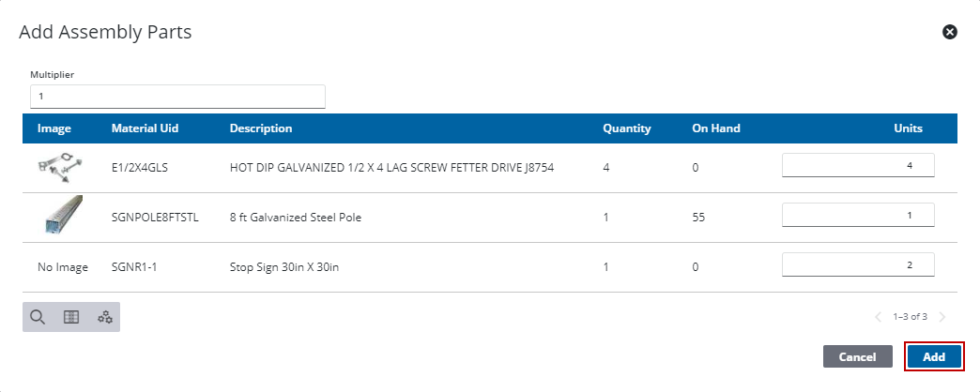Go to the previous page of results
Screen dimensions: 980x392
879,317
